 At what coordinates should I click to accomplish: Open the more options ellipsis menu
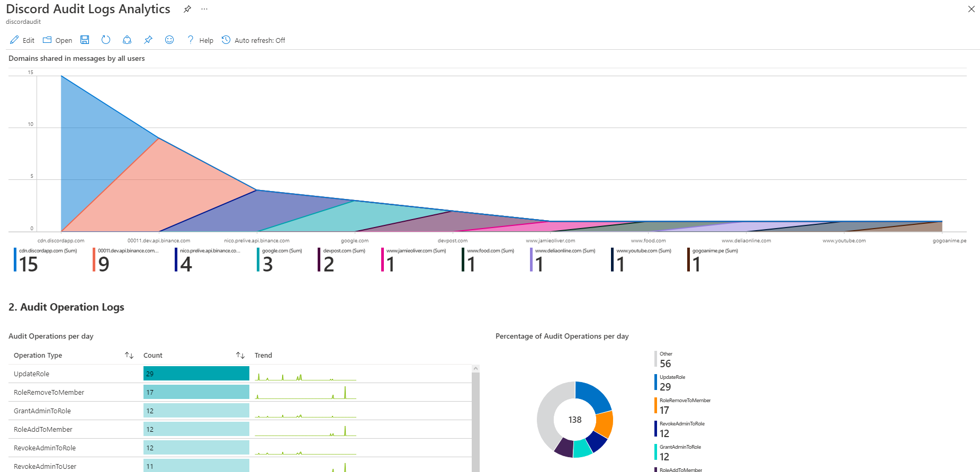tap(204, 9)
